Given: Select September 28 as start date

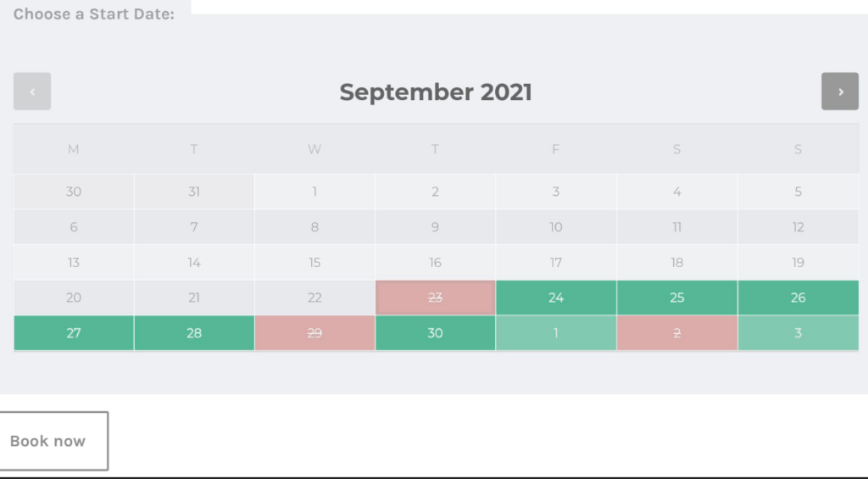Looking at the screenshot, I should [194, 333].
